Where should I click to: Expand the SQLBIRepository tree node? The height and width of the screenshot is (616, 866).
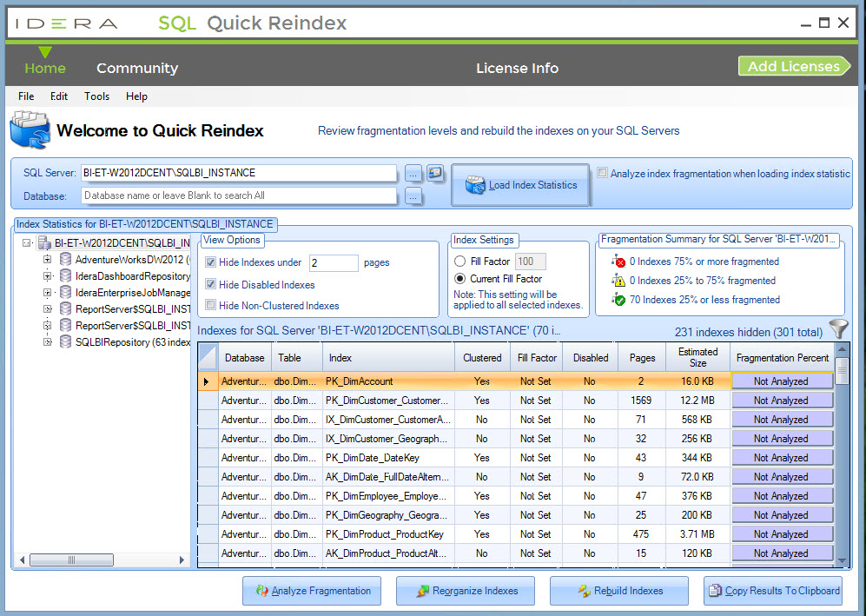click(x=48, y=342)
